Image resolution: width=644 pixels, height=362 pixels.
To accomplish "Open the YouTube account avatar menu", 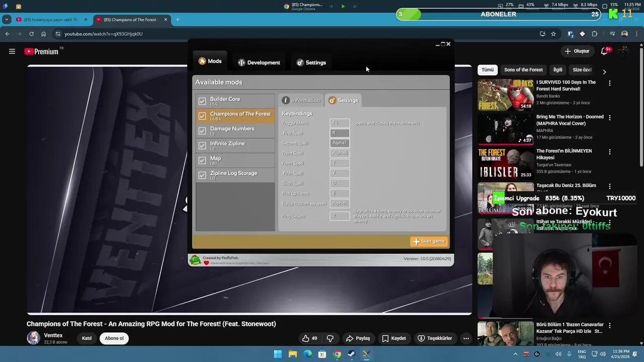I will (623, 51).
